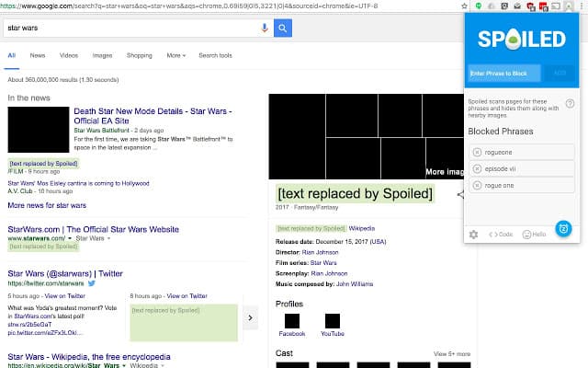
Task: Switch to the News search tab
Action: pos(37,55)
